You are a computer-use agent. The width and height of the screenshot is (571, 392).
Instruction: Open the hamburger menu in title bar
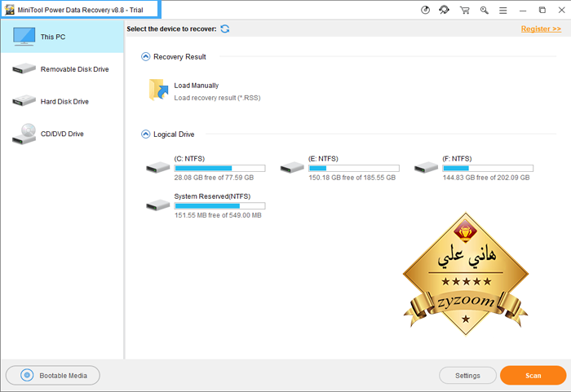coord(504,10)
